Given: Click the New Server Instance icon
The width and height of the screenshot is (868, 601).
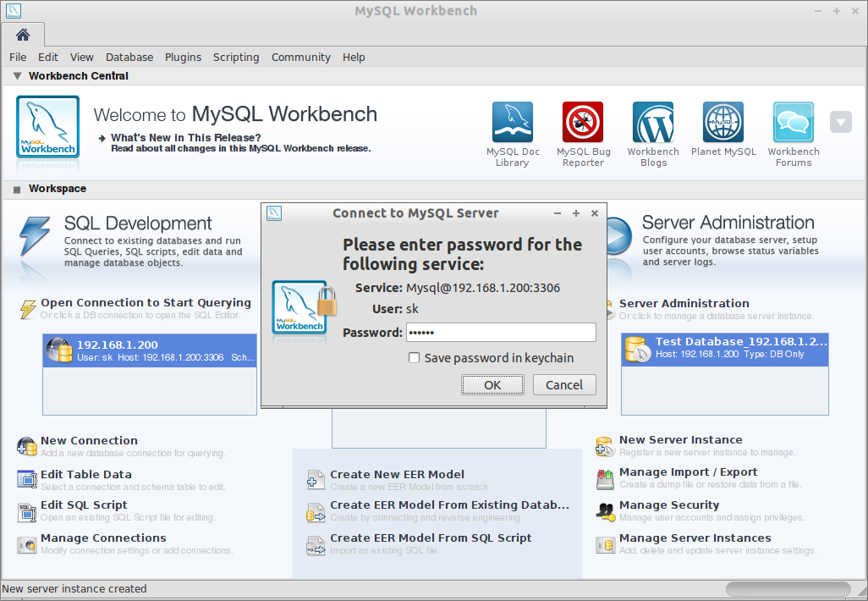Looking at the screenshot, I should coord(605,446).
